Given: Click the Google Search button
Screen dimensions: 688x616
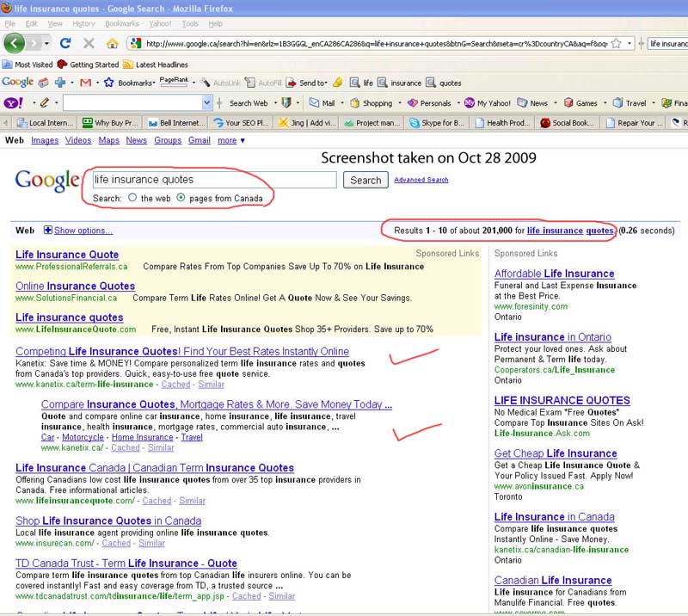Looking at the screenshot, I should point(365,180).
